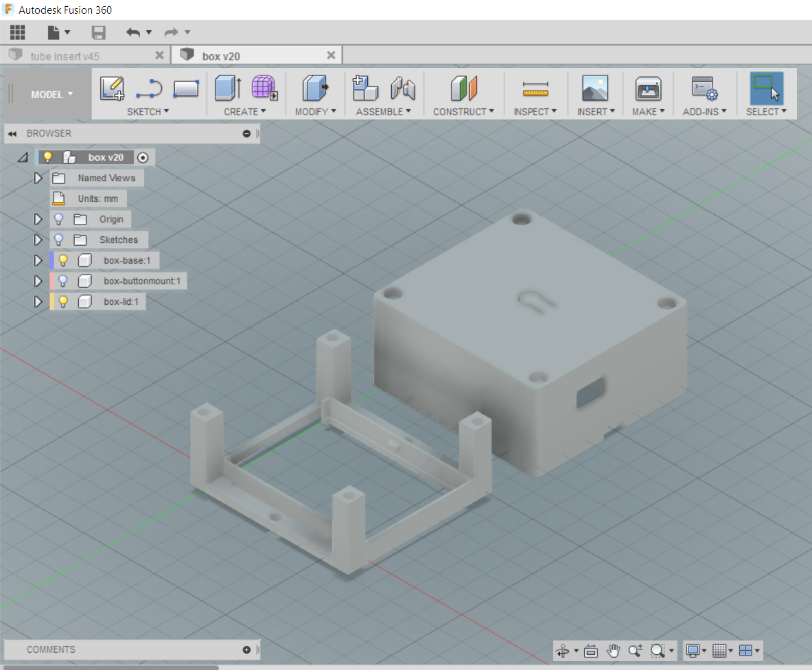
Task: Undo the last action
Action: click(x=133, y=33)
